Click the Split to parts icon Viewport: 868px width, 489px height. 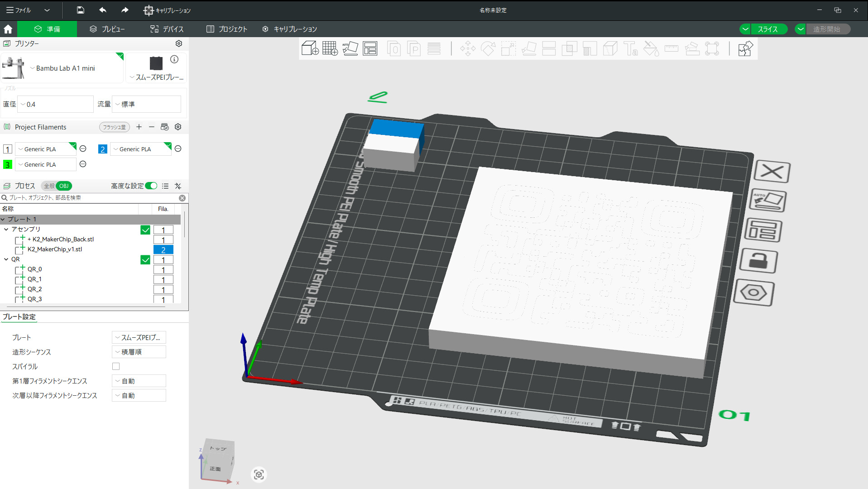[414, 48]
